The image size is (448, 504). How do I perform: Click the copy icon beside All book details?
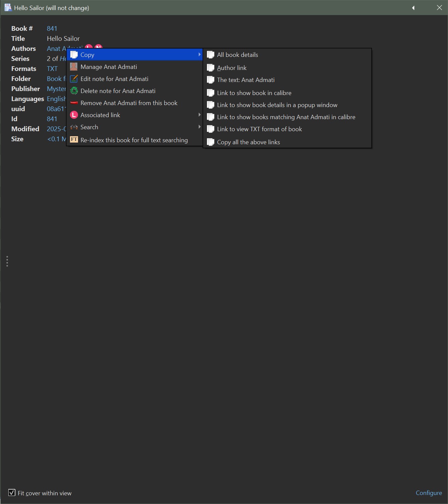click(211, 55)
